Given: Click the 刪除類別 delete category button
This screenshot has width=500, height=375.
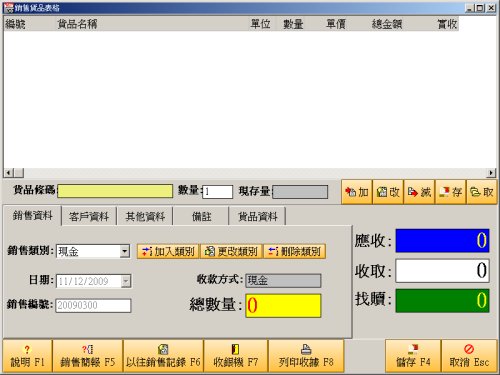Looking at the screenshot, I should [294, 251].
